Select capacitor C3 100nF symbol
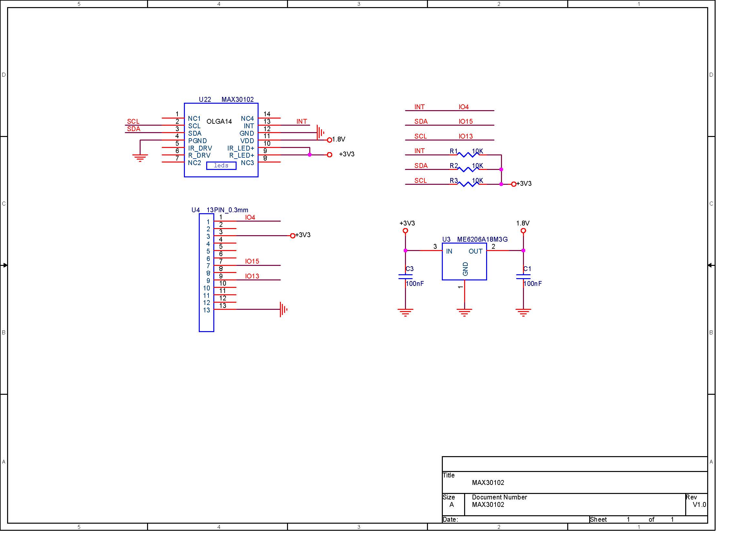 (405, 277)
